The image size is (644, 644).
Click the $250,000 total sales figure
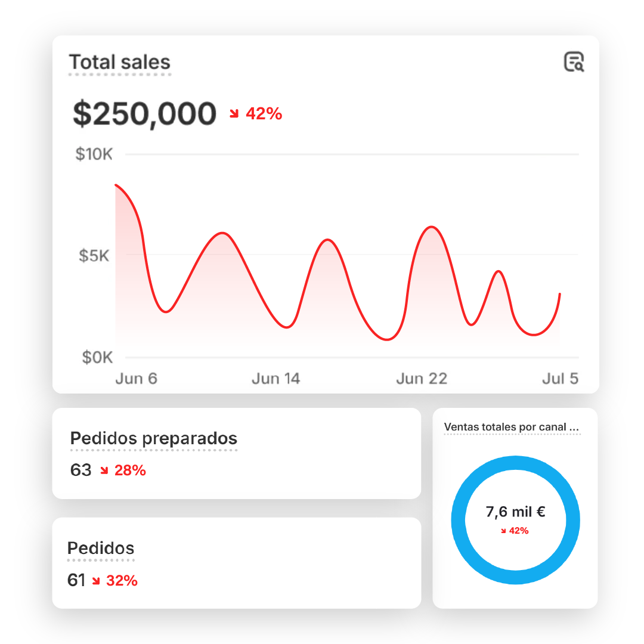[144, 114]
